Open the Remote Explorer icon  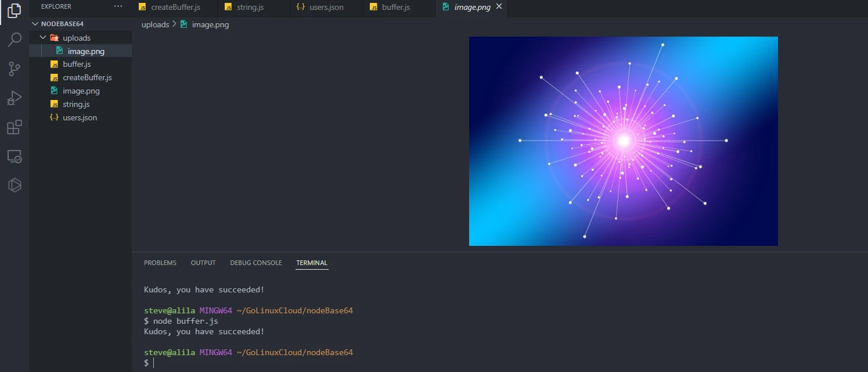coord(14,156)
